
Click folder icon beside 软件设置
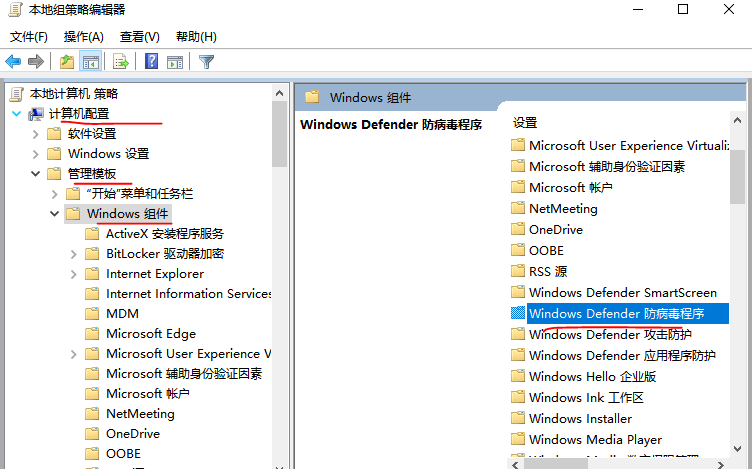[54, 133]
